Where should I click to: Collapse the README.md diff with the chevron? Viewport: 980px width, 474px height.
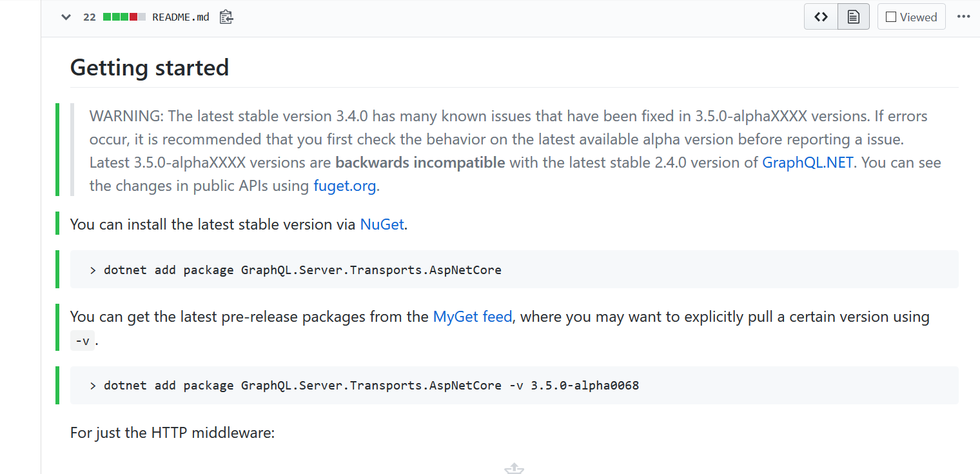[64, 17]
